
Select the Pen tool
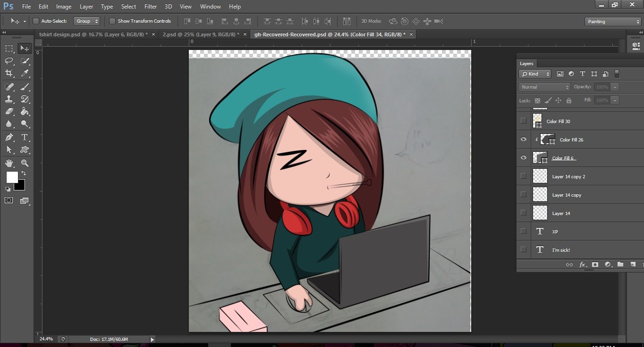(9, 137)
